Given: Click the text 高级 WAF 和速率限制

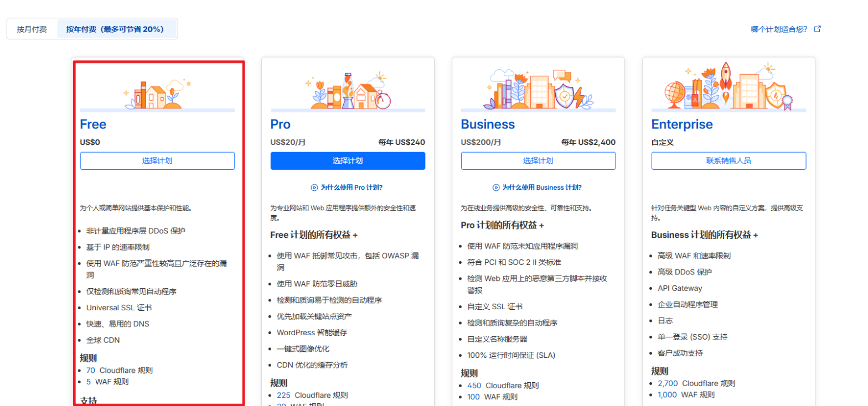Looking at the screenshot, I should 694,256.
